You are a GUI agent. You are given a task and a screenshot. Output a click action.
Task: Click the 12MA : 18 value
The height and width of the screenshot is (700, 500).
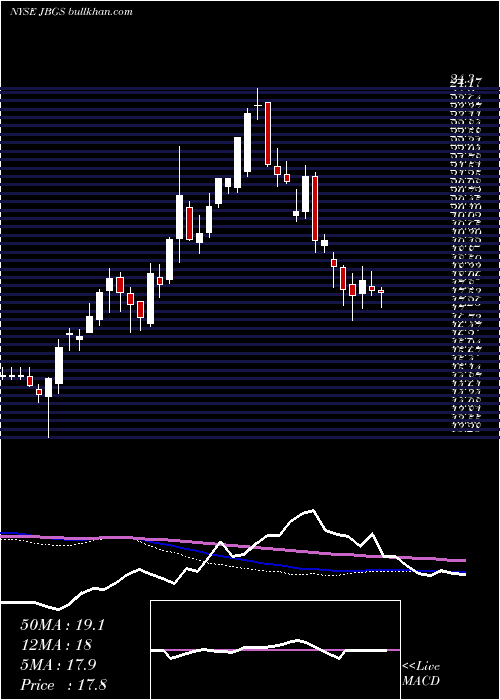click(56, 645)
